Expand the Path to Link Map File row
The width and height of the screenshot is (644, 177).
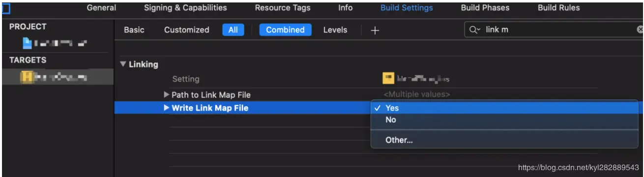(x=167, y=94)
